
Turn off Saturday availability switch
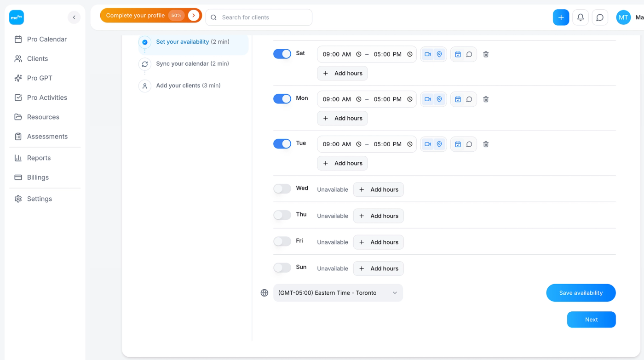click(282, 54)
